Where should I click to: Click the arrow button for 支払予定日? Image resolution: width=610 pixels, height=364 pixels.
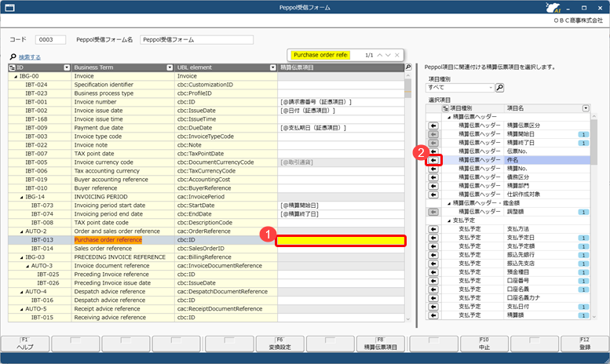pyautogui.click(x=433, y=238)
